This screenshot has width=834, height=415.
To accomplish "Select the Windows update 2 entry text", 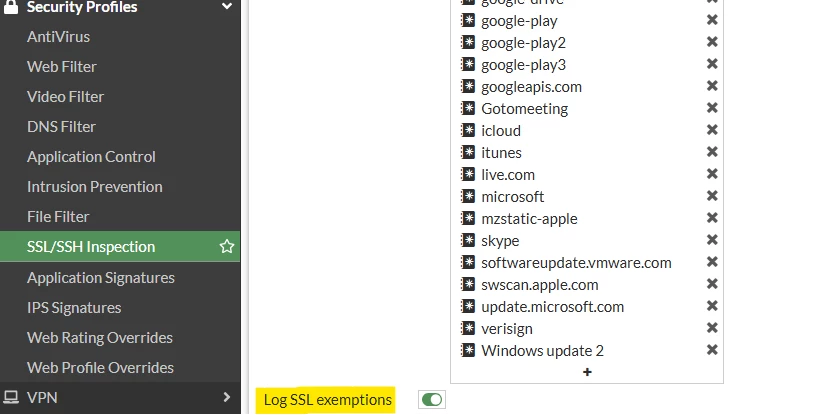I will click(543, 351).
